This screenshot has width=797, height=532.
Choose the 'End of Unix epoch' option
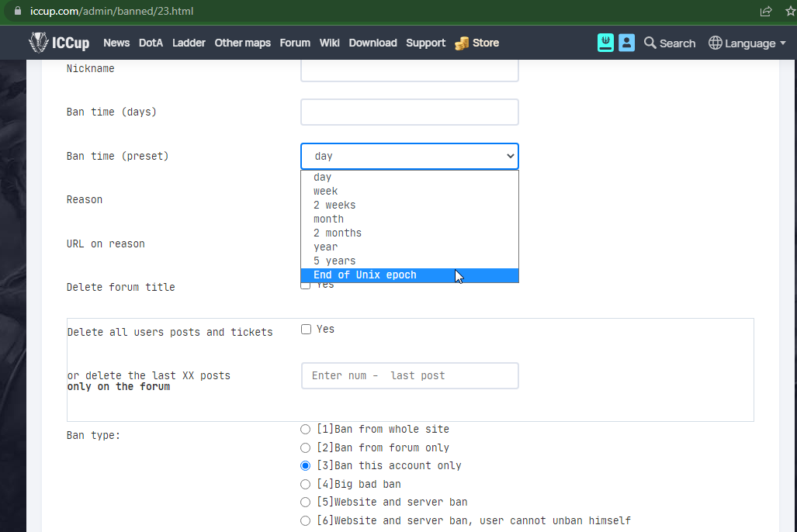410,275
